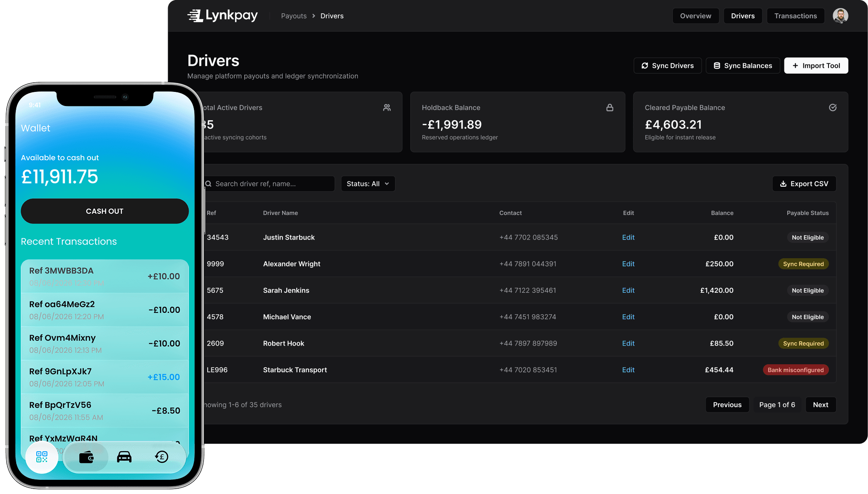Click the search magnifier icon in driver search
868x494 pixels.
coord(208,184)
